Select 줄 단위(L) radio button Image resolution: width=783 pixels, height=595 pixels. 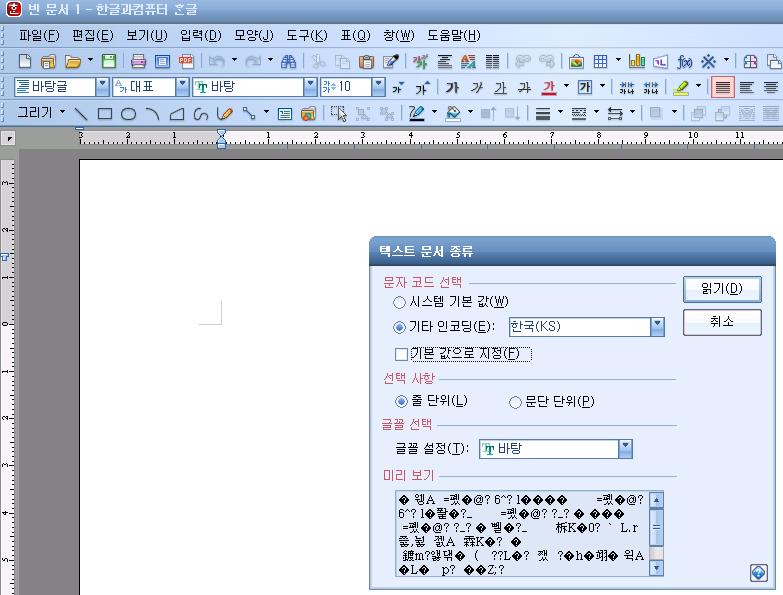coord(401,401)
